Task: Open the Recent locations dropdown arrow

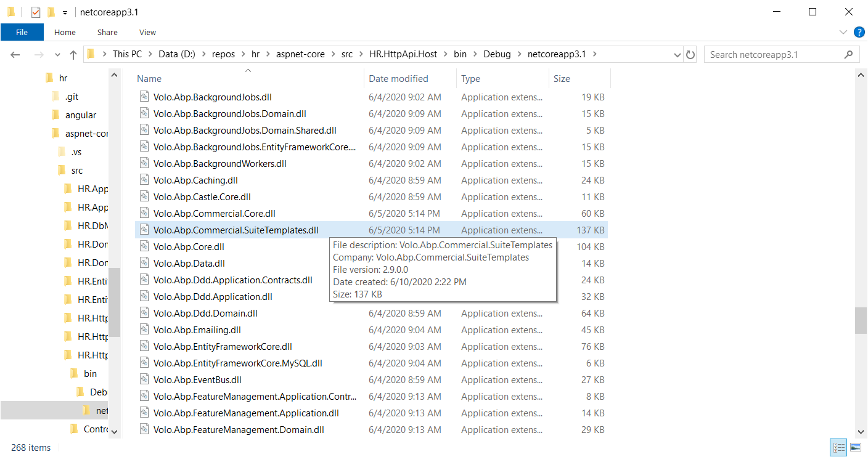Action: click(x=59, y=55)
